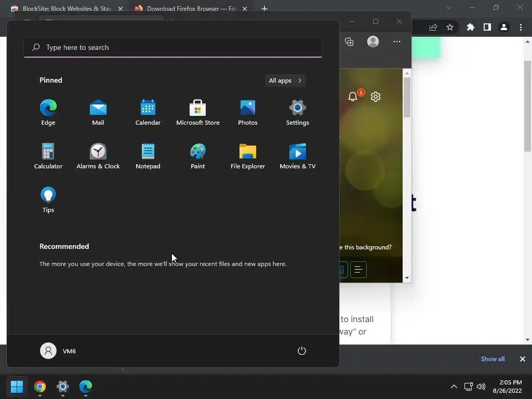
Task: Switch to Edge on the taskbar
Action: click(x=86, y=387)
